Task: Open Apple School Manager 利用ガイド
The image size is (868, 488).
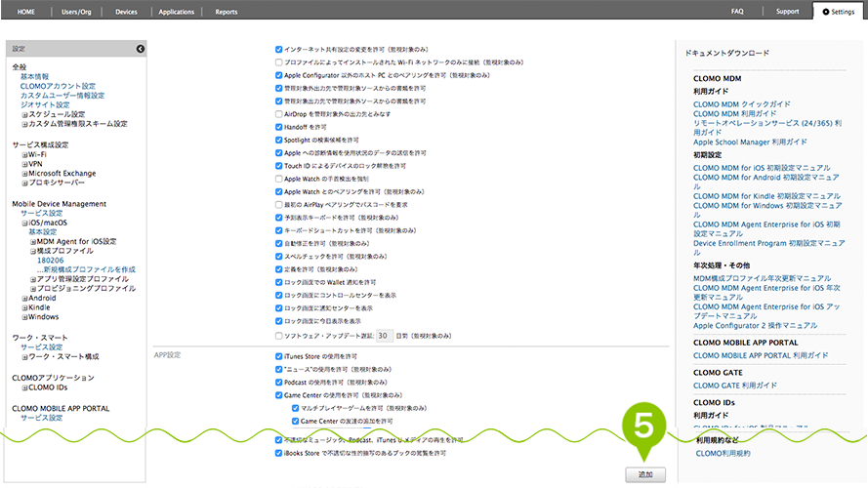Action: click(x=750, y=142)
